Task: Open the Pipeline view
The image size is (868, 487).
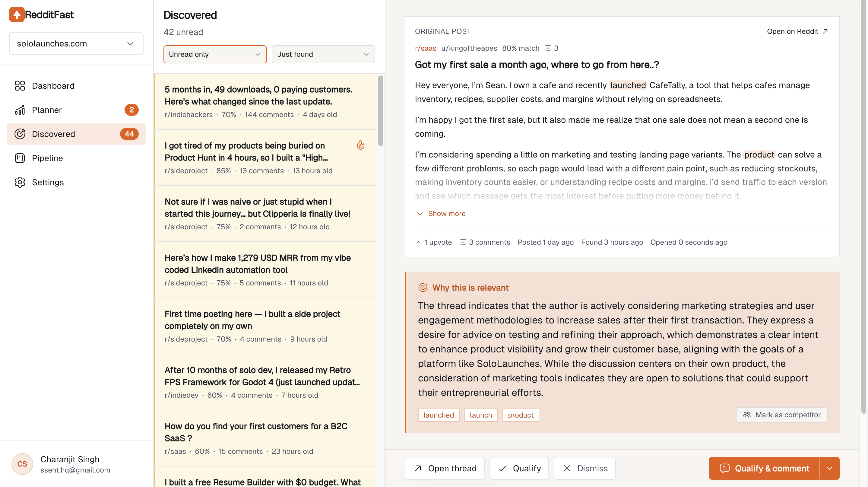Action: pyautogui.click(x=76, y=158)
